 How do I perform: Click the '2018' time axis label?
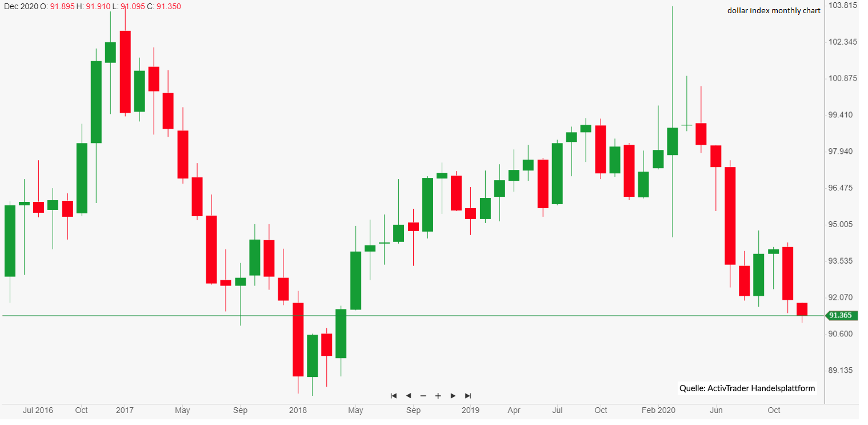click(x=298, y=410)
